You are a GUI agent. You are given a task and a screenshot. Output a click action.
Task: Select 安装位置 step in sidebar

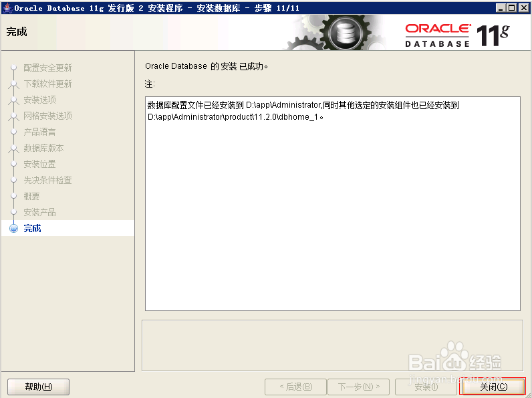39,164
